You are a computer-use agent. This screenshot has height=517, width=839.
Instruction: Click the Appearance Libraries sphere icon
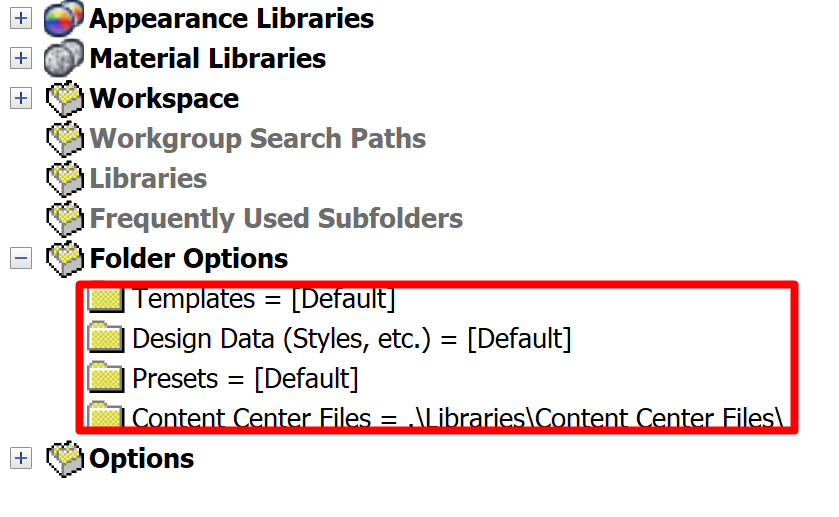coord(65,19)
